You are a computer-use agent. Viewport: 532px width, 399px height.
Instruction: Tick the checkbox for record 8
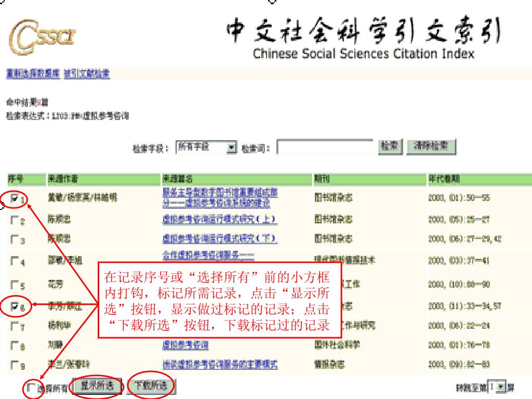click(14, 345)
